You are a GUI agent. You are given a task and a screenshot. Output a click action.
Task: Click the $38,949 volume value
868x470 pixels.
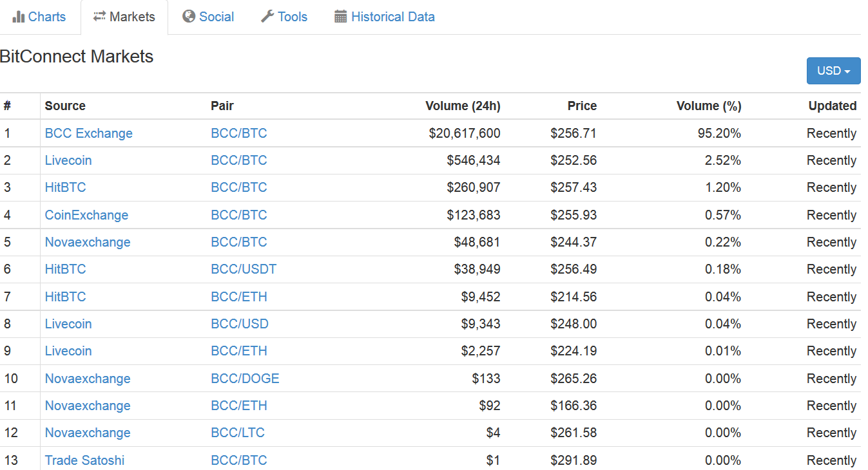click(477, 269)
